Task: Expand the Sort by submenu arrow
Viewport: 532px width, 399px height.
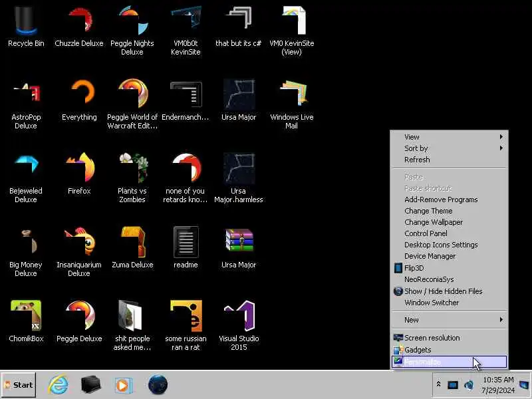Action: pyautogui.click(x=501, y=148)
